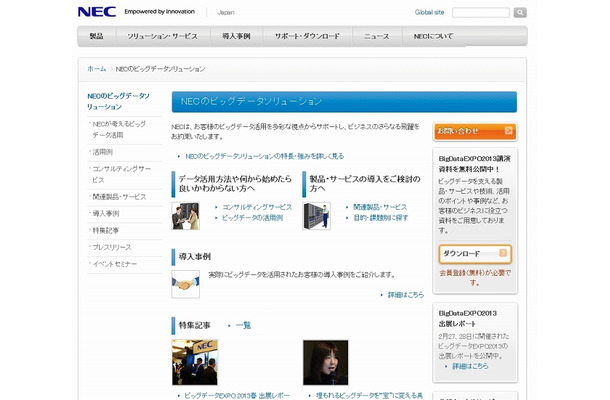The image size is (610, 400).
Task: Select 活用例 in sidebar
Action: [103, 152]
